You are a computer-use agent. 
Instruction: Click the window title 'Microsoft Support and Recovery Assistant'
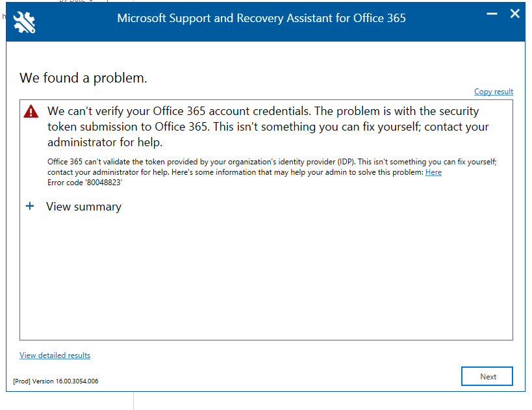[x=261, y=18]
